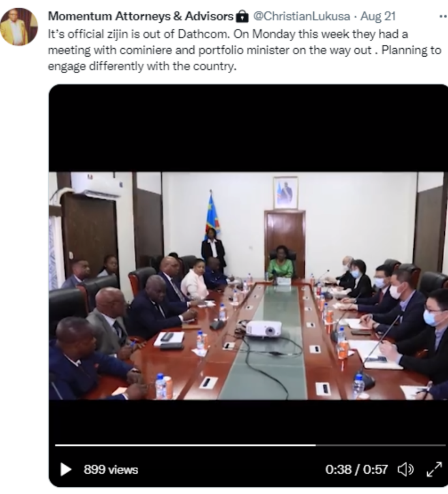Mute the video with the speaker icon
448x494 pixels.
click(405, 470)
